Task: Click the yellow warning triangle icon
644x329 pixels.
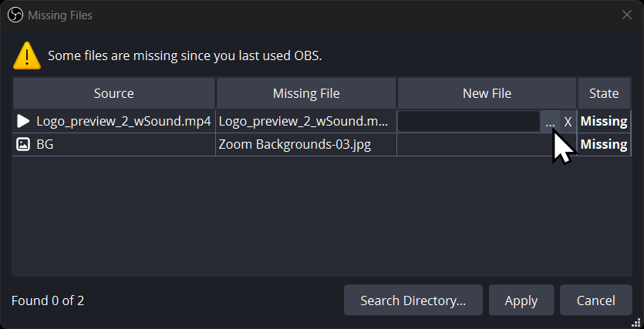Action: [27, 55]
